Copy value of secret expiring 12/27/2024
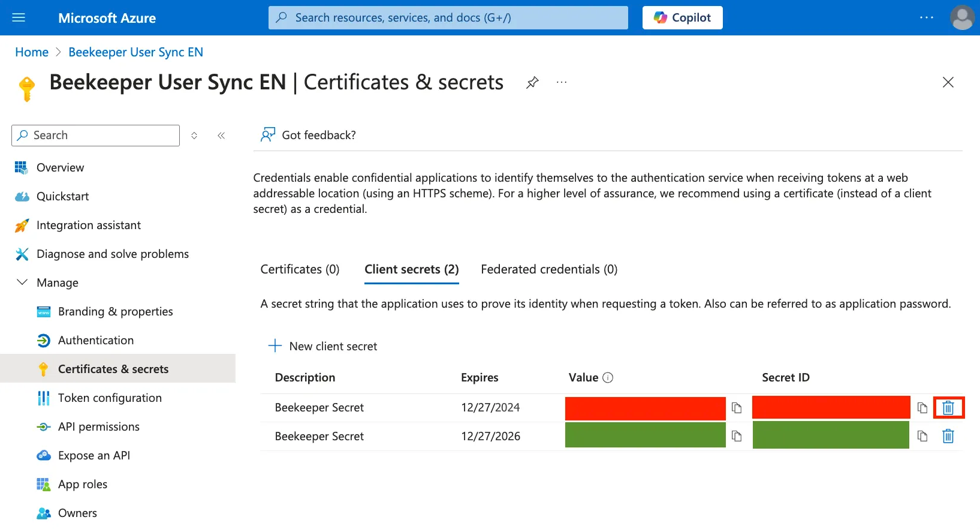The height and width of the screenshot is (529, 980). 737,408
